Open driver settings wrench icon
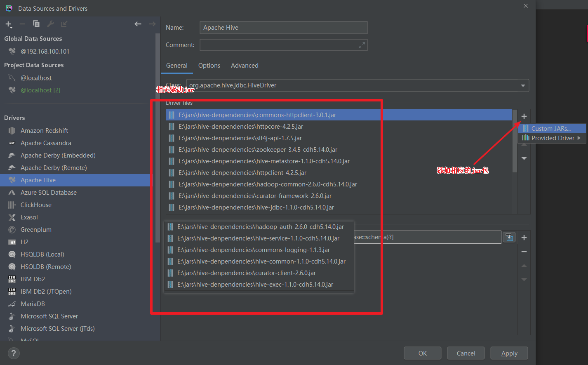Screen dimensions: 588x365 click(x=50, y=24)
